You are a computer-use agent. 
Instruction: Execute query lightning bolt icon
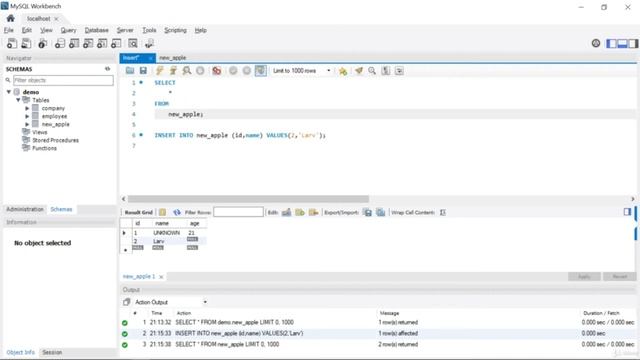click(160, 71)
